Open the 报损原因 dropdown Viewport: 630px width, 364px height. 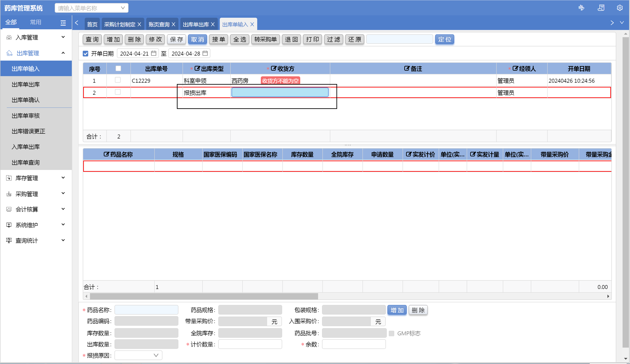138,355
